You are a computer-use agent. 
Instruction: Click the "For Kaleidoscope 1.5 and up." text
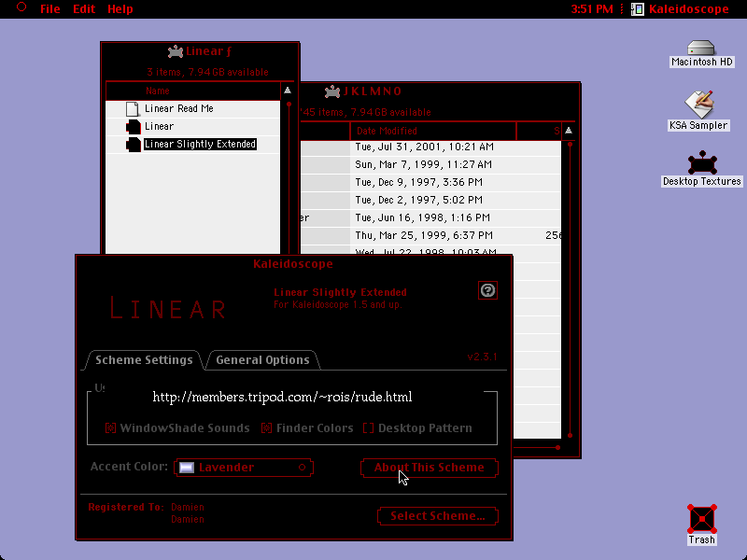338,305
